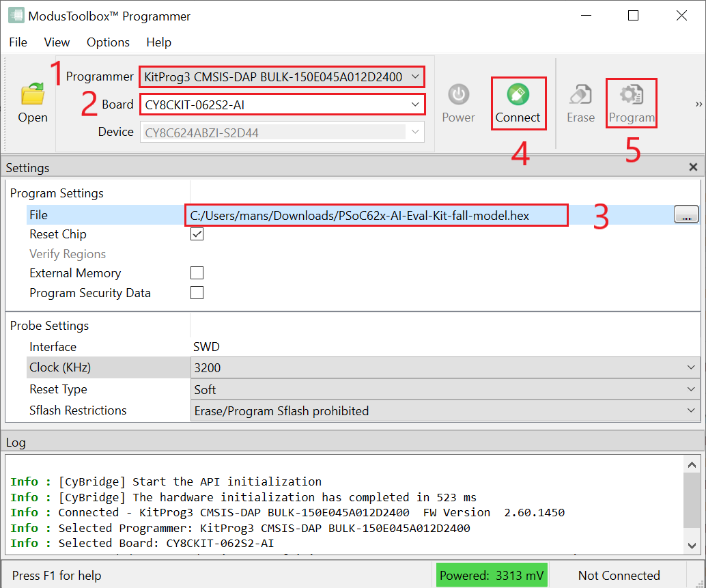706x588 pixels.
Task: Click the log vertical scrollbar thumb
Action: [692, 500]
